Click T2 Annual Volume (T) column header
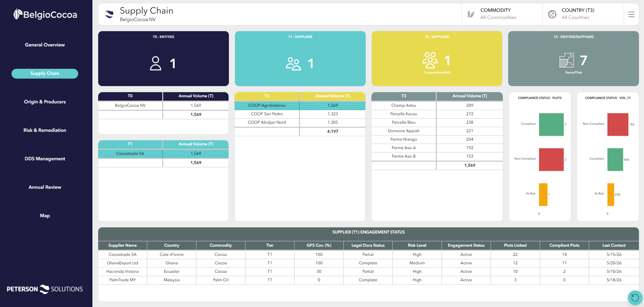This screenshot has height=307, width=644. 332,96
